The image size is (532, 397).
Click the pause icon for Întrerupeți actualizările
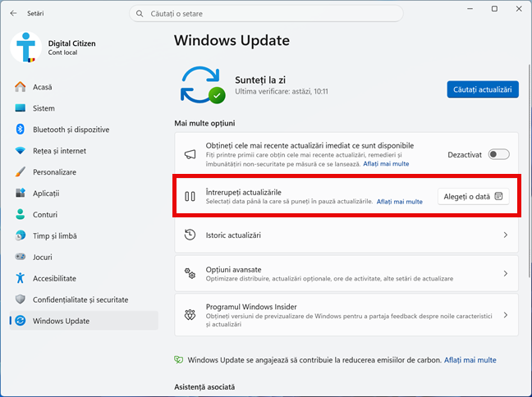(x=190, y=196)
